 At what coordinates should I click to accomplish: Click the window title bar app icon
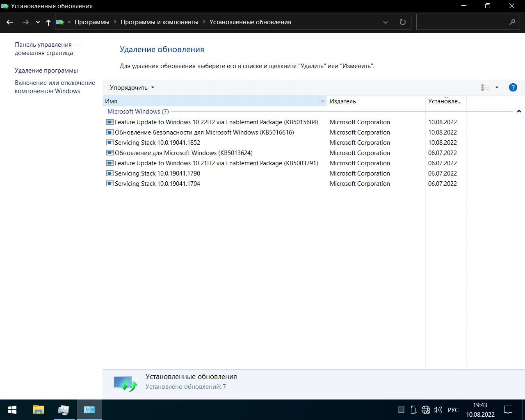coord(5,6)
